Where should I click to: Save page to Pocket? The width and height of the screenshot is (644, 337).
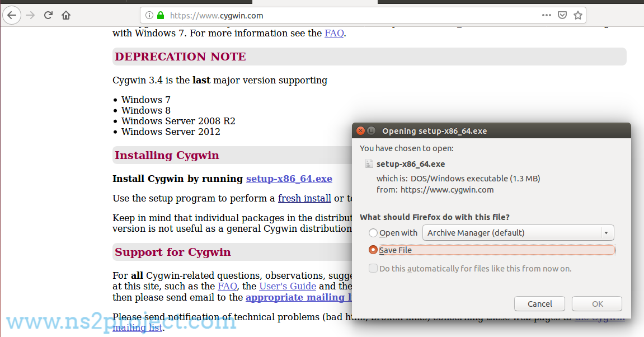pos(562,16)
